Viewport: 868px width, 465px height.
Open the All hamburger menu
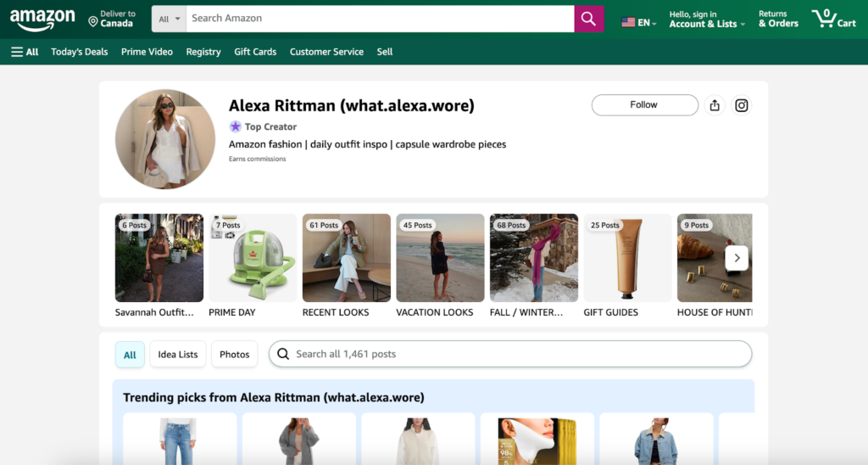click(25, 52)
